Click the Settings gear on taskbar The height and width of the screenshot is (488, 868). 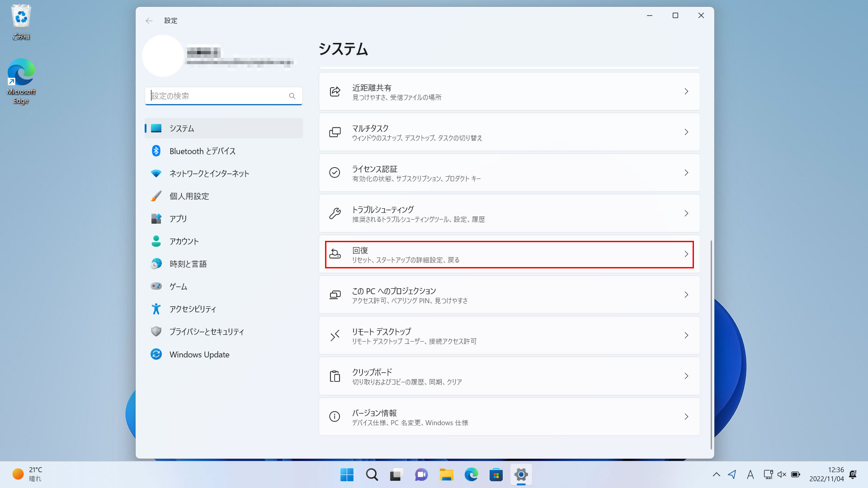521,475
